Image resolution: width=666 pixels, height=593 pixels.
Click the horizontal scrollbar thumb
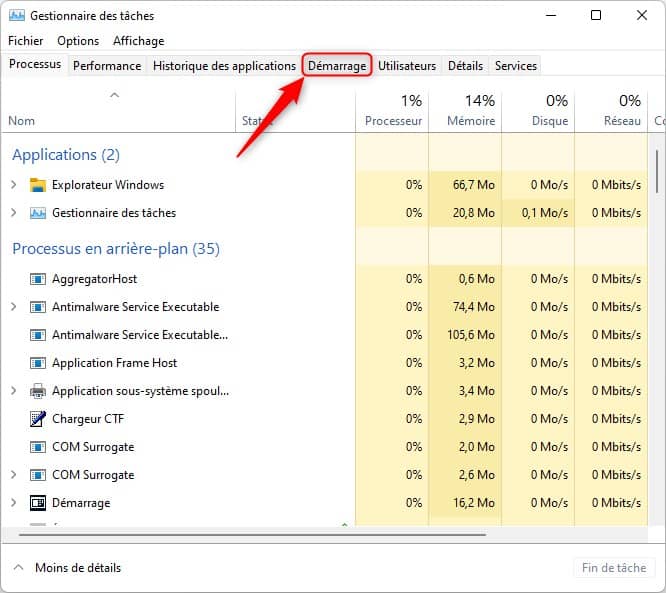tap(252, 535)
